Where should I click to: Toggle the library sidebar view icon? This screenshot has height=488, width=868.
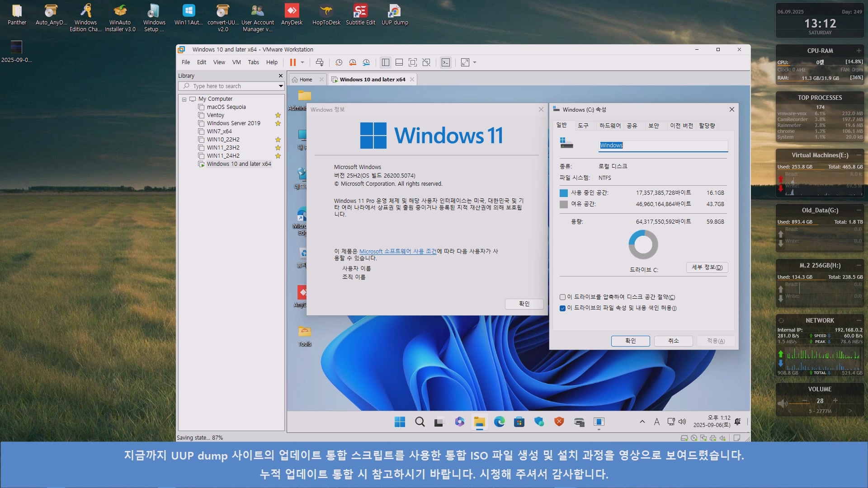(385, 62)
